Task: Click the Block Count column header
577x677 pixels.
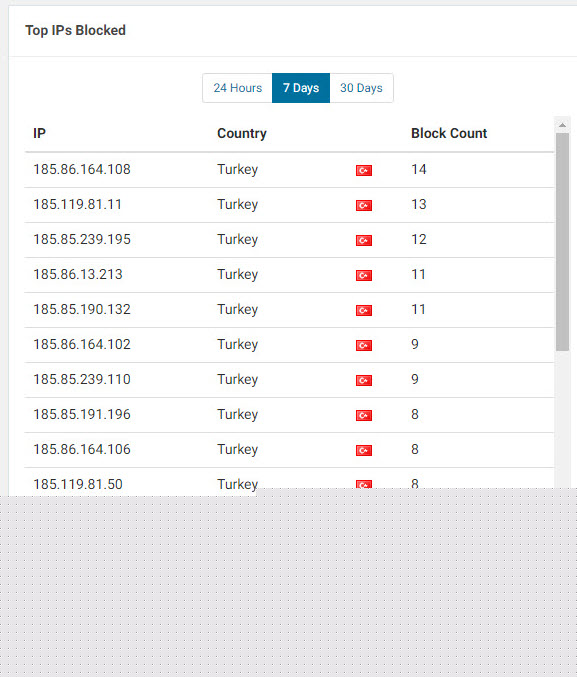Action: pos(449,133)
